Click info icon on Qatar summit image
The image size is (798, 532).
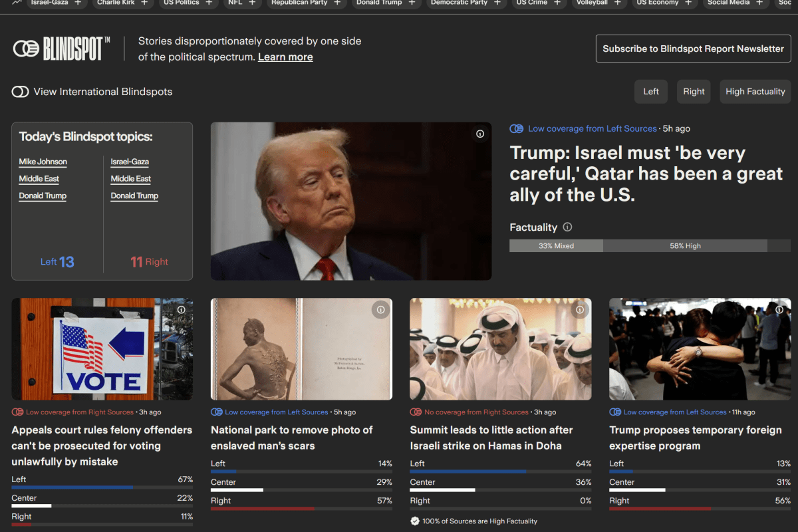[580, 310]
